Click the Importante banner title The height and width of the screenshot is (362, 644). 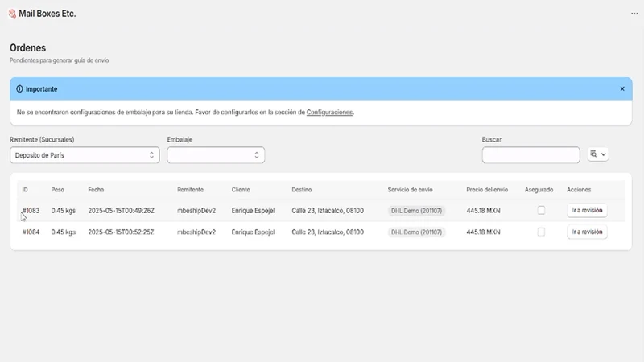(x=42, y=89)
